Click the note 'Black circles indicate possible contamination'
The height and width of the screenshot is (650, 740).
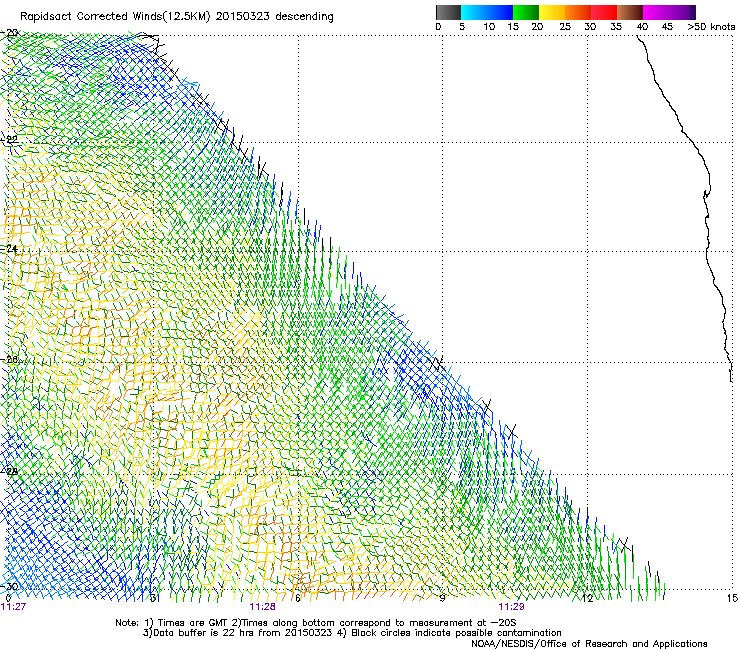456,633
